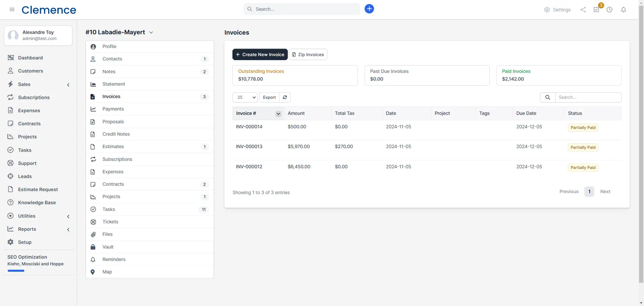644x306 pixels.
Task: Select Payments in customer menu
Action: [113, 109]
